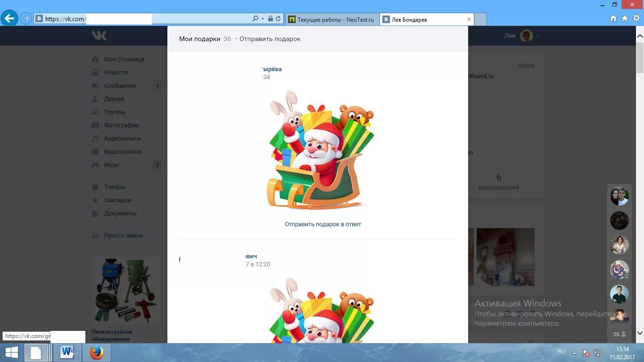Viewport: 644px width, 362px height.
Task: Open Видеозаписи in the sidebar
Action: [x=123, y=151]
